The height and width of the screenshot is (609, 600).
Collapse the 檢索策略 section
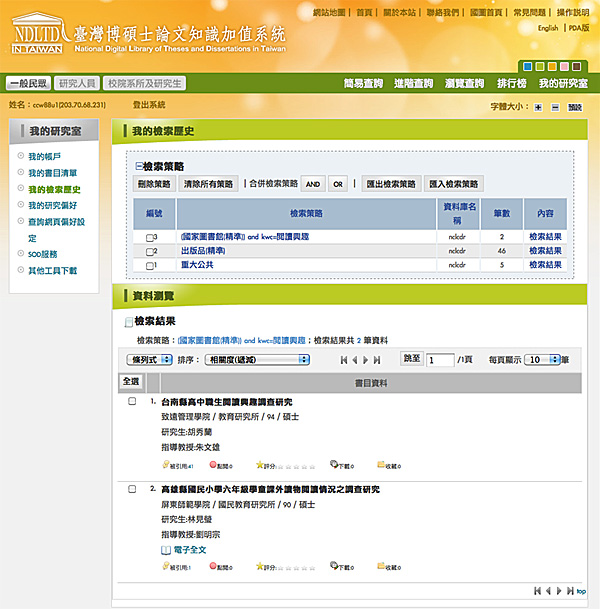click(x=139, y=166)
